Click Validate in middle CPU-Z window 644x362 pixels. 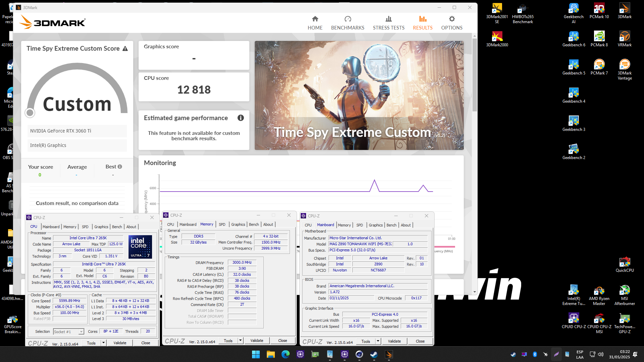point(257,341)
